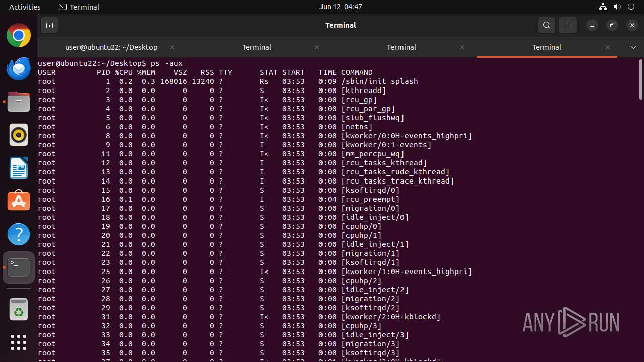This screenshot has height=362, width=644.
Task: Click the VSZ value 168016
Action: pyautogui.click(x=174, y=81)
